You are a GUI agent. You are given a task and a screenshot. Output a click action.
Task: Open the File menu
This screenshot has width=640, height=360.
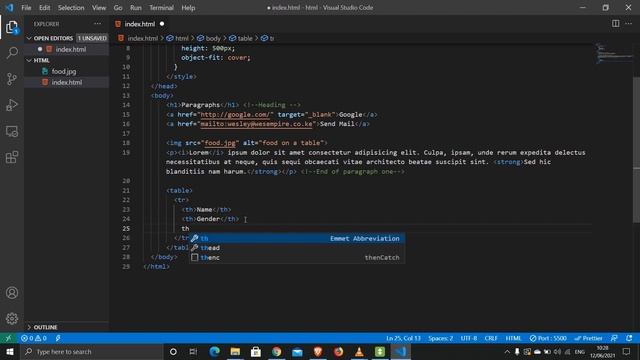click(26, 8)
